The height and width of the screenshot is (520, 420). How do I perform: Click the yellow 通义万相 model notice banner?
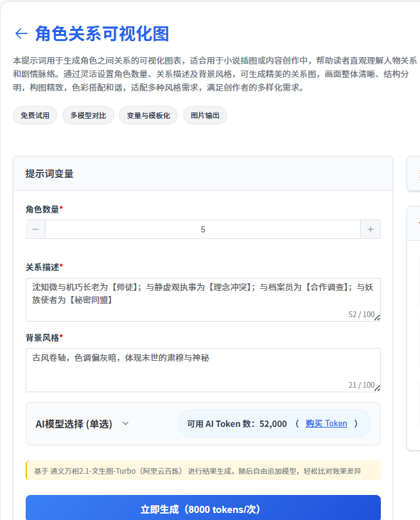[x=203, y=471]
